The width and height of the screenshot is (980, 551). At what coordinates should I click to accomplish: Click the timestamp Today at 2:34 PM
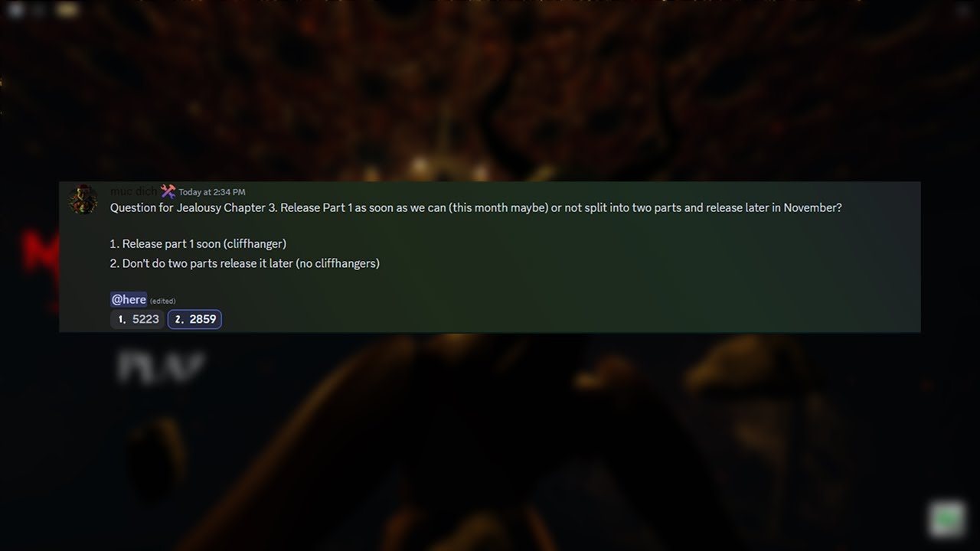pyautogui.click(x=212, y=192)
